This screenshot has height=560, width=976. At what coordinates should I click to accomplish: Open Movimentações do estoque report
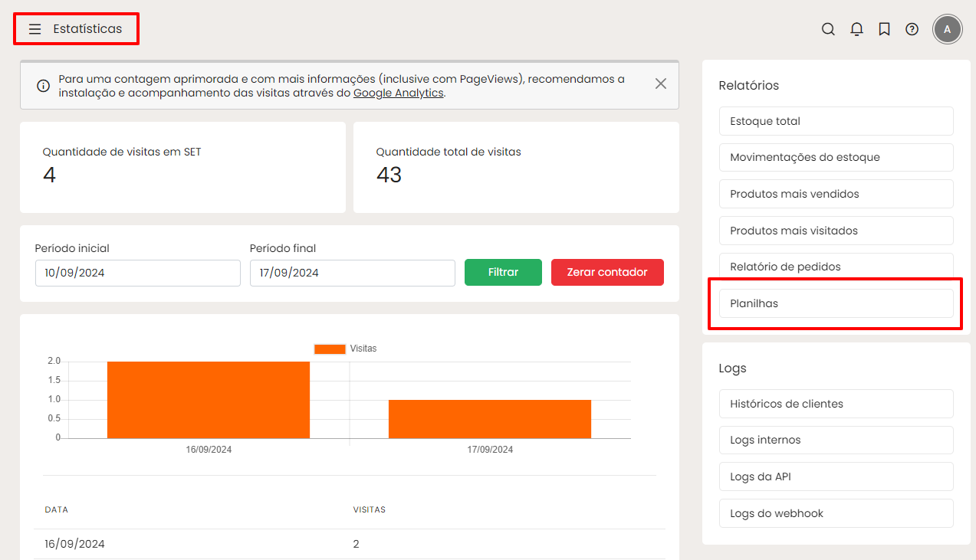836,157
